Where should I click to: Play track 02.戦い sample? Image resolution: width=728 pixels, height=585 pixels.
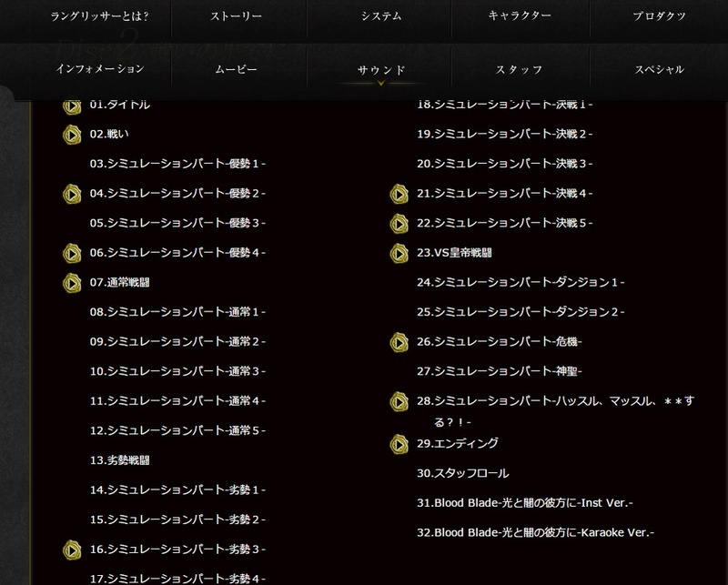pos(72,135)
